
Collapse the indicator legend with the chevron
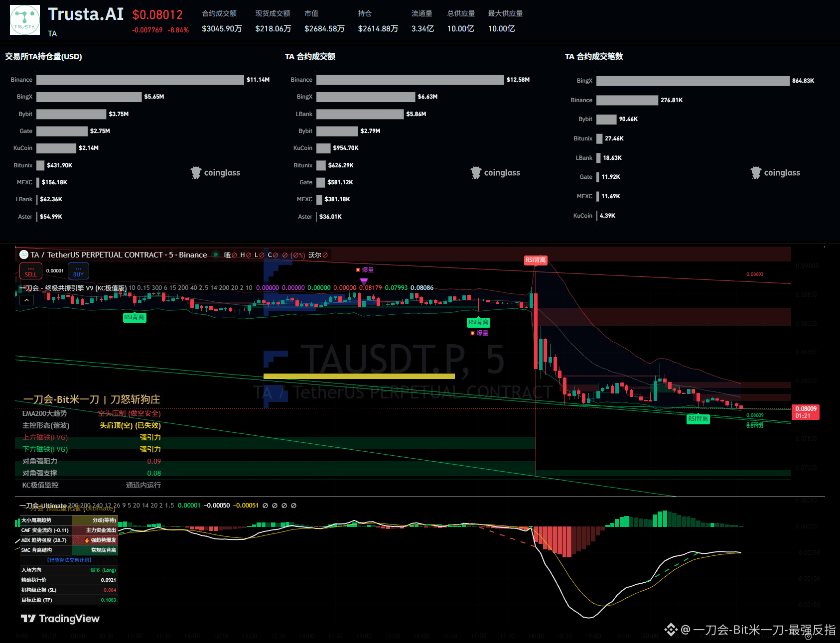[26, 300]
